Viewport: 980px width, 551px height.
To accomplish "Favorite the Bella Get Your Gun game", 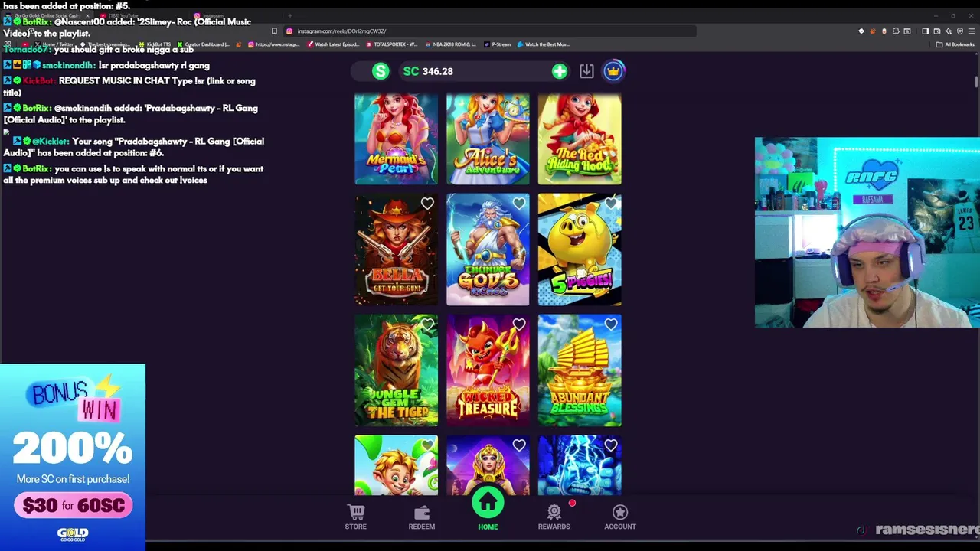I will (427, 204).
